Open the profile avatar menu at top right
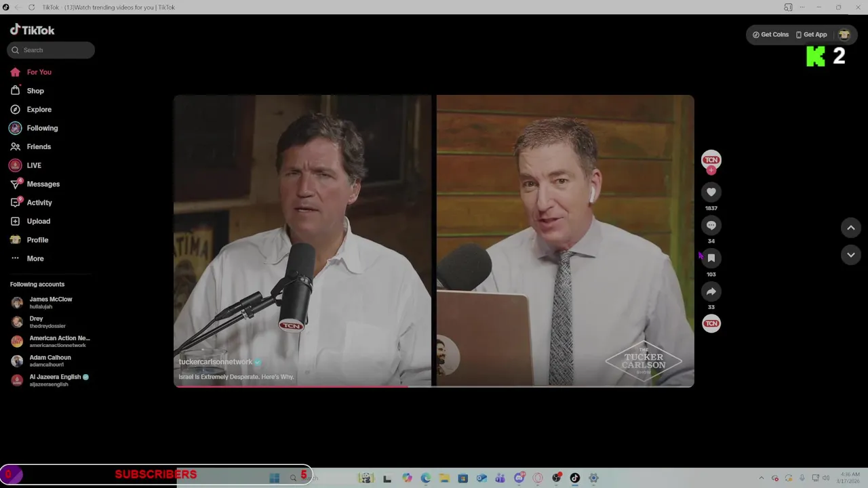This screenshot has height=488, width=868. 844,35
